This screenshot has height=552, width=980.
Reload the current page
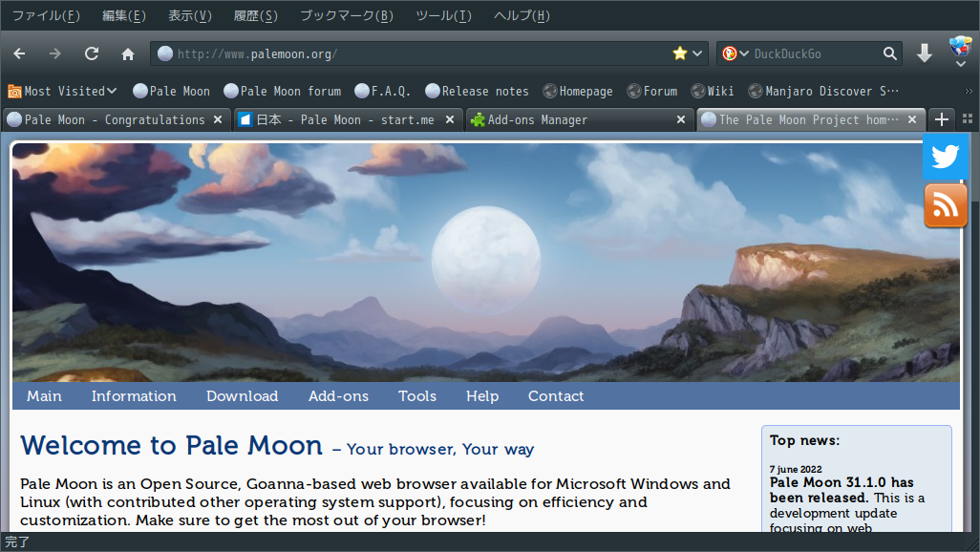[92, 53]
